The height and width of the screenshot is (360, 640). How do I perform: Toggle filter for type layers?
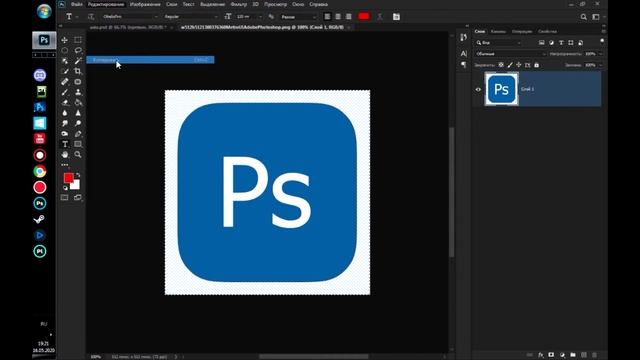(x=561, y=42)
